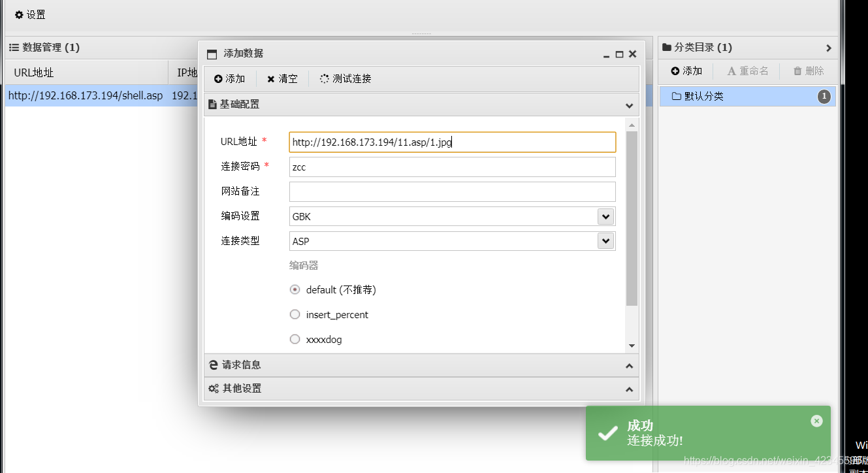
Task: Open the 设置 settings menu
Action: [x=30, y=14]
